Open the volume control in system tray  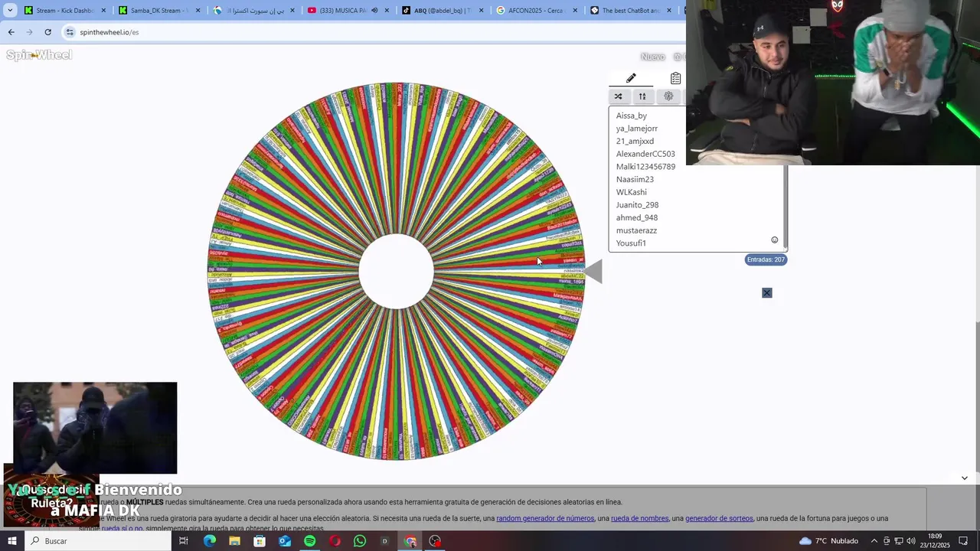click(911, 541)
